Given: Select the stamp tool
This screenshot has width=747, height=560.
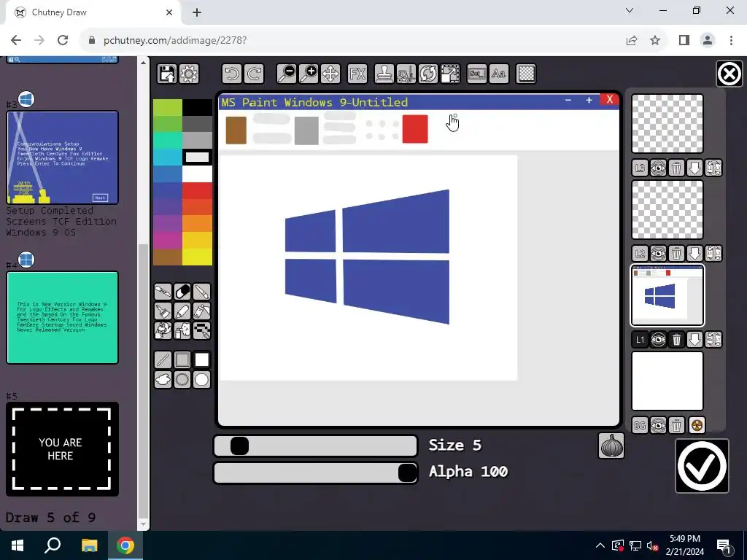Looking at the screenshot, I should pos(384,74).
